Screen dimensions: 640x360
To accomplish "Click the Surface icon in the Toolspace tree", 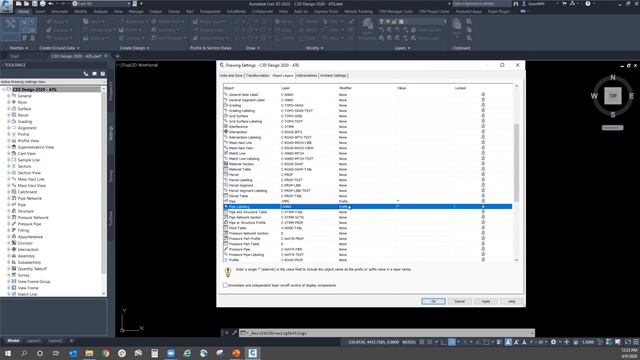I will click(14, 109).
